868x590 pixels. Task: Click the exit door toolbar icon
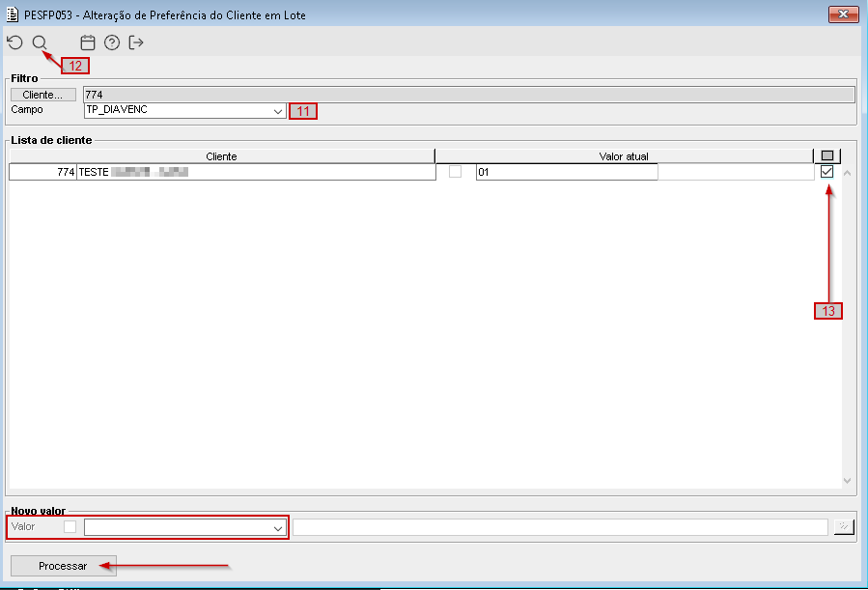[x=136, y=42]
